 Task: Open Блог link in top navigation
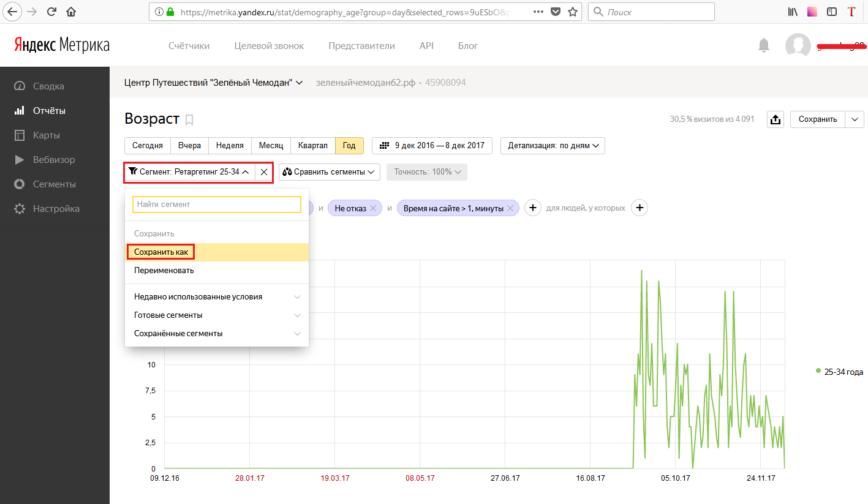(x=468, y=46)
